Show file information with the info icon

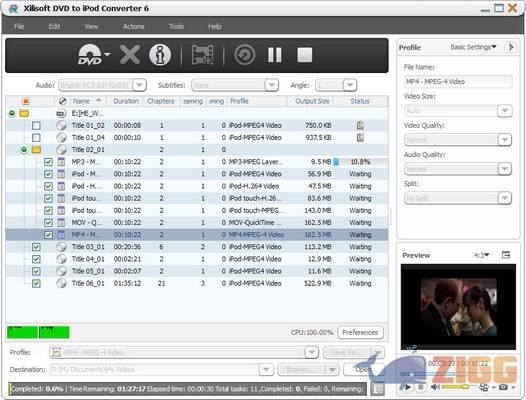[x=160, y=55]
